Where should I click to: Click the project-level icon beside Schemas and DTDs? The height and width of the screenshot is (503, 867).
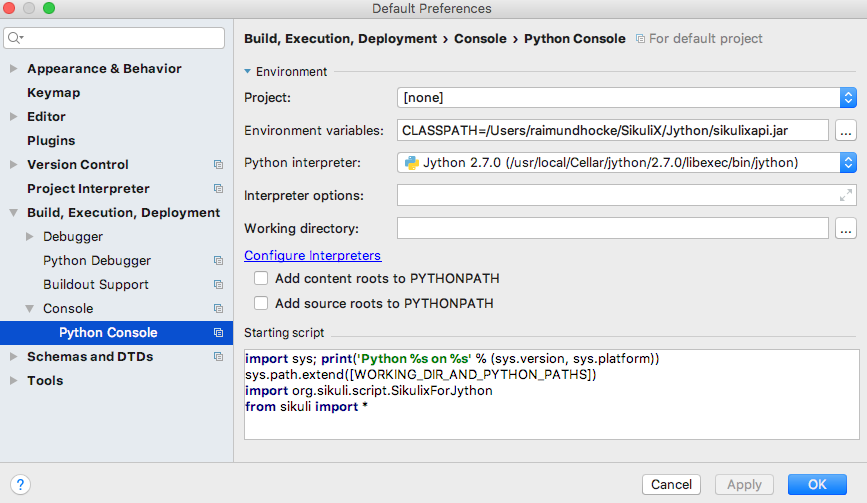218,357
